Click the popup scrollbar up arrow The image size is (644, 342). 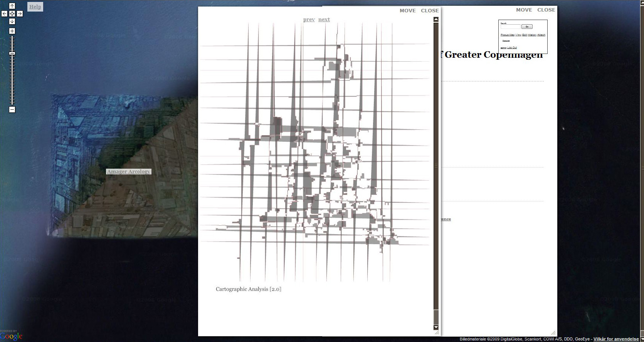pyautogui.click(x=436, y=19)
